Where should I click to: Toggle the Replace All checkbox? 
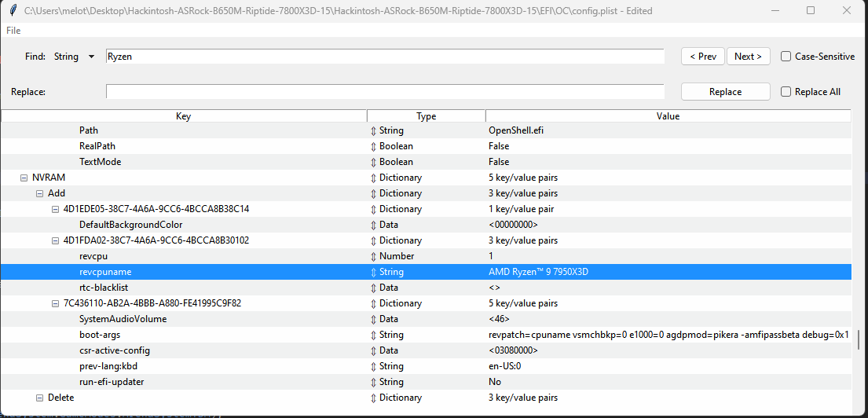pos(786,92)
